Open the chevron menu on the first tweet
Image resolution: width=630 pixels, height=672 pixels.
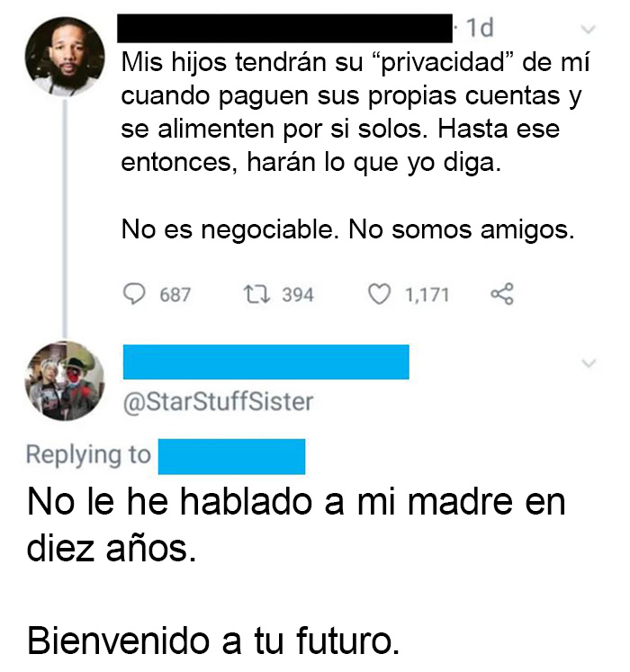pyautogui.click(x=589, y=29)
